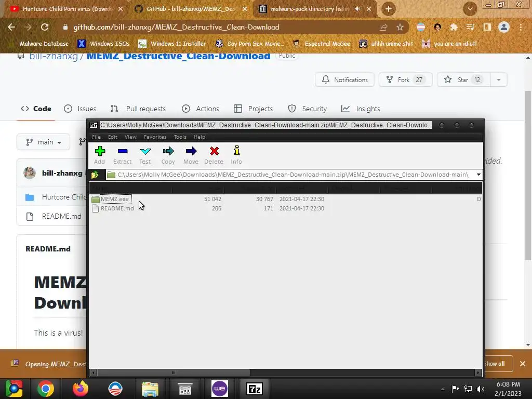Dismiss the Chrome downloads bar
Viewport: 532px width, 399px height.
pos(523,364)
